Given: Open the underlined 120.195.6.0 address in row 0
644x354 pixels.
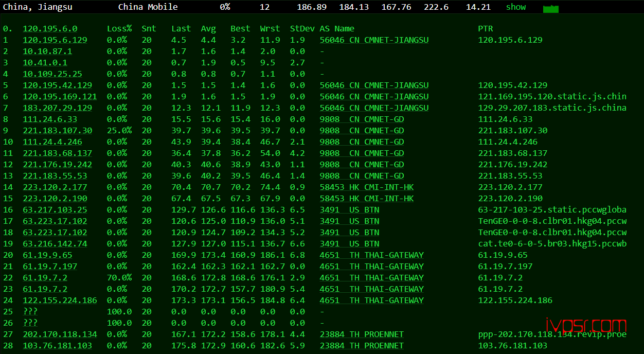Looking at the screenshot, I should point(50,29).
